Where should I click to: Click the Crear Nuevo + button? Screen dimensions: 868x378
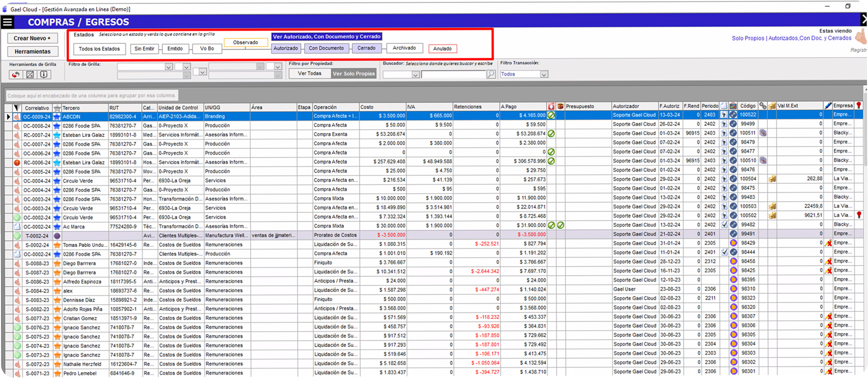point(32,38)
